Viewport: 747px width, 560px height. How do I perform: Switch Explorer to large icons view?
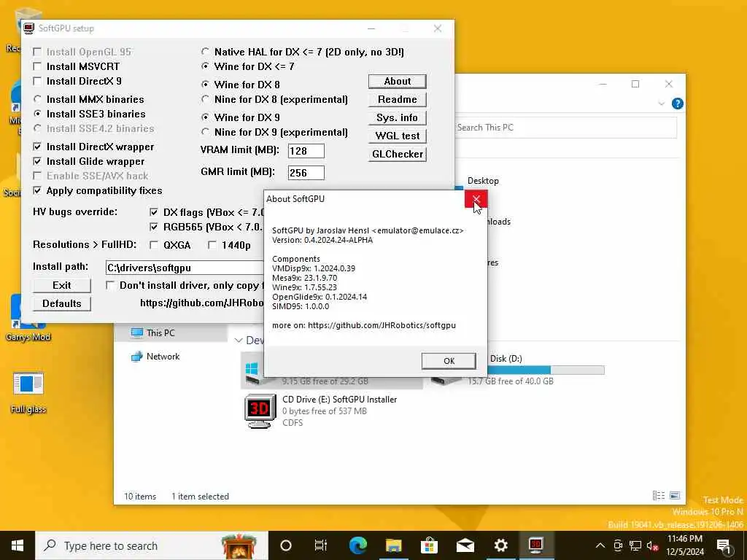pos(675,496)
